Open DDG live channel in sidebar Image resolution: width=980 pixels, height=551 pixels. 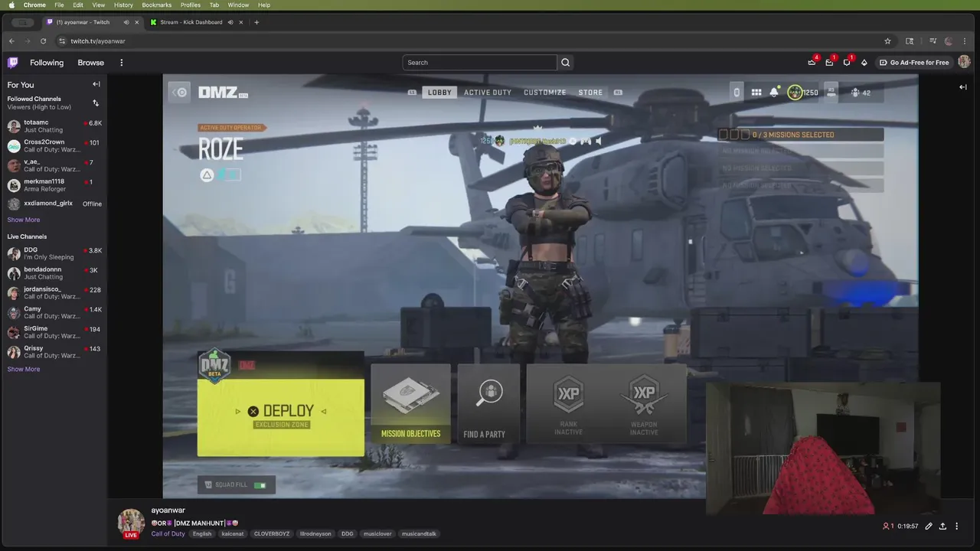[x=54, y=253]
